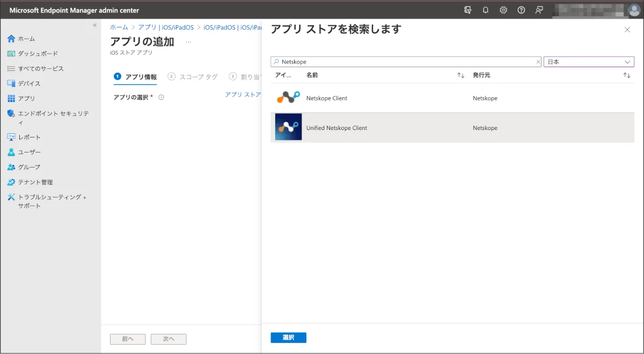Close the app store search panel
Viewport: 644px width, 354px height.
[x=627, y=30]
